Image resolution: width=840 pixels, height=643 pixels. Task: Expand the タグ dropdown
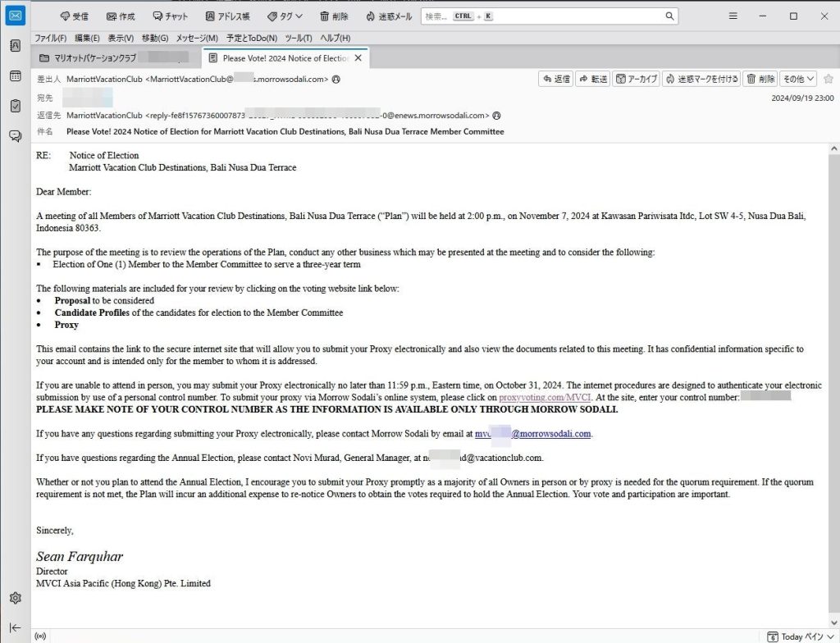285,16
